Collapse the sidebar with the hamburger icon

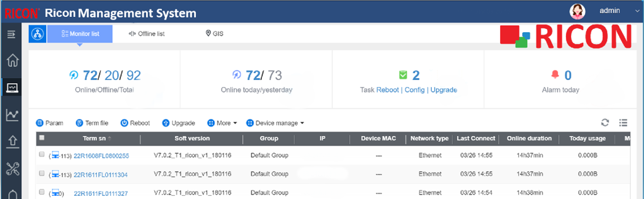coord(11,34)
